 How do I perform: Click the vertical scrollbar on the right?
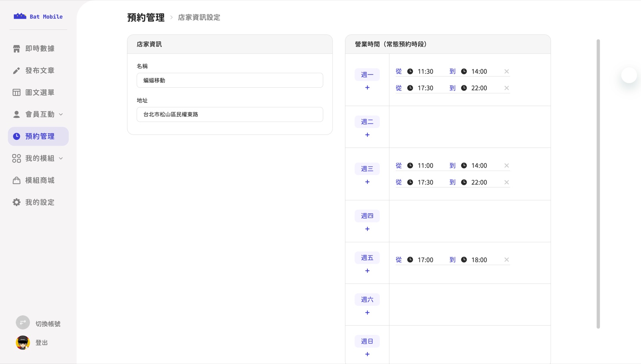(x=598, y=184)
